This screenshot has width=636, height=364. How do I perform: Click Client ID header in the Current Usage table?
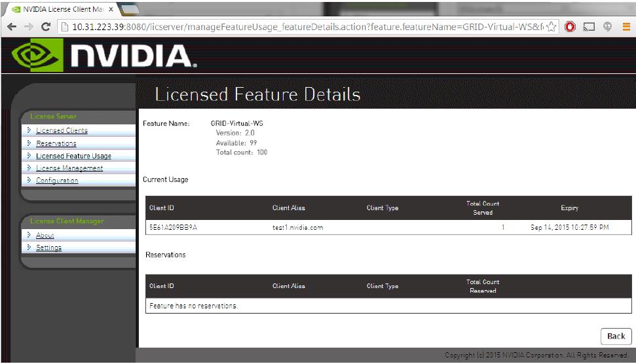[x=161, y=208]
